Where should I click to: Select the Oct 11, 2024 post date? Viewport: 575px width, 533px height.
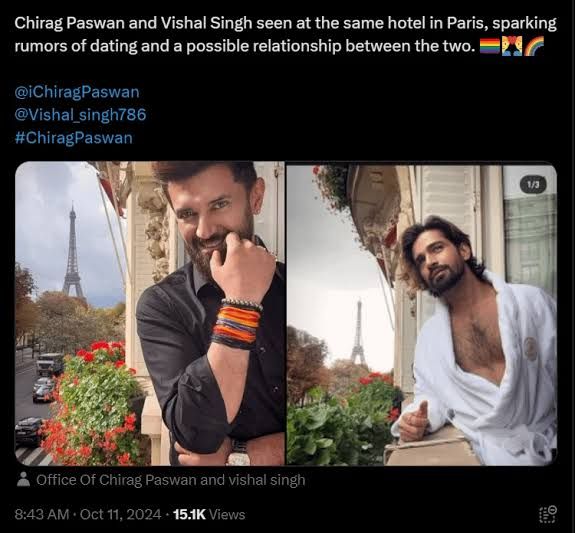[120, 514]
